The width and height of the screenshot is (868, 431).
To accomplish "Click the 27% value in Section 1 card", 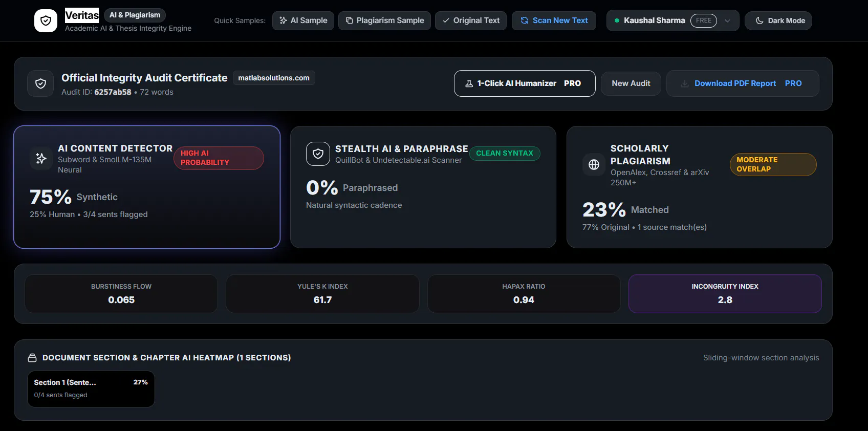I will 141,382.
